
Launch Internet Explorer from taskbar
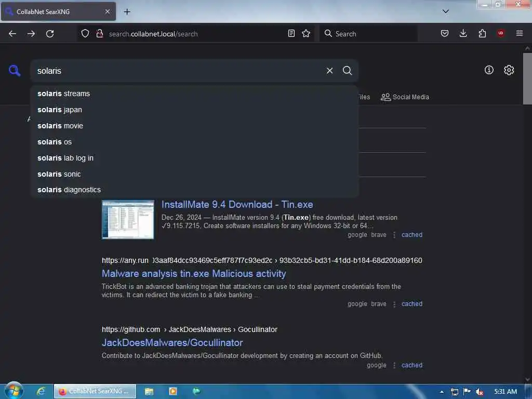pyautogui.click(x=41, y=391)
